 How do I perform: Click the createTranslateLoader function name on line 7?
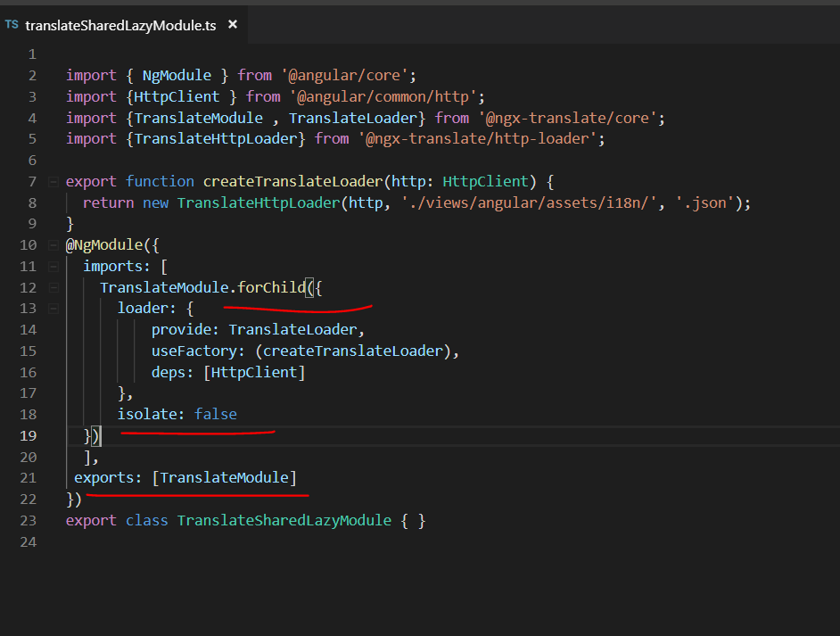click(293, 182)
